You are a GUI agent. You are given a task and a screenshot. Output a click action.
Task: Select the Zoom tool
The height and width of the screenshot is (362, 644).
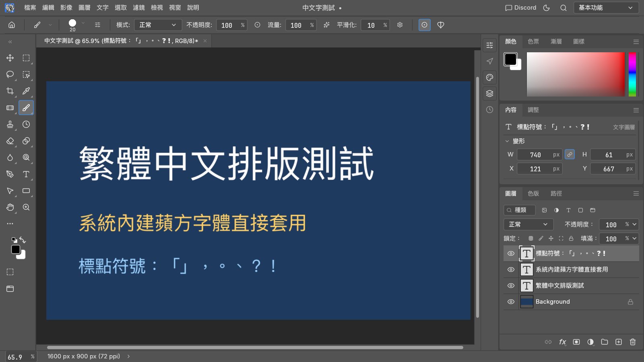[26, 207]
